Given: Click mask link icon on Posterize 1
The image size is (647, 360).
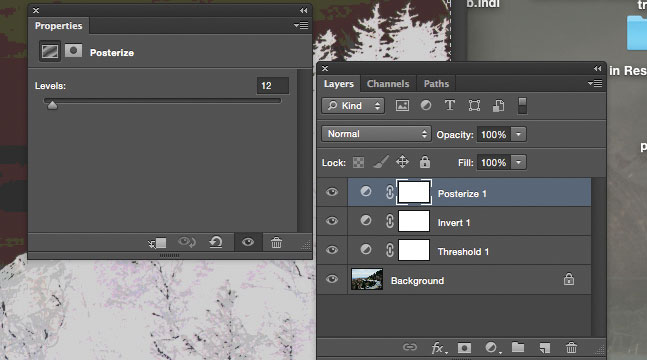Looking at the screenshot, I should click(x=390, y=192).
